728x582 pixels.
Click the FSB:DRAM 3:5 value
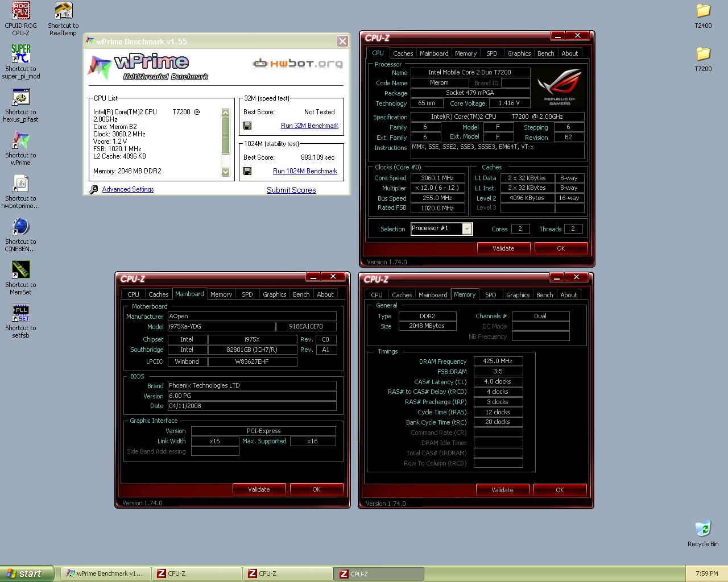[498, 371]
